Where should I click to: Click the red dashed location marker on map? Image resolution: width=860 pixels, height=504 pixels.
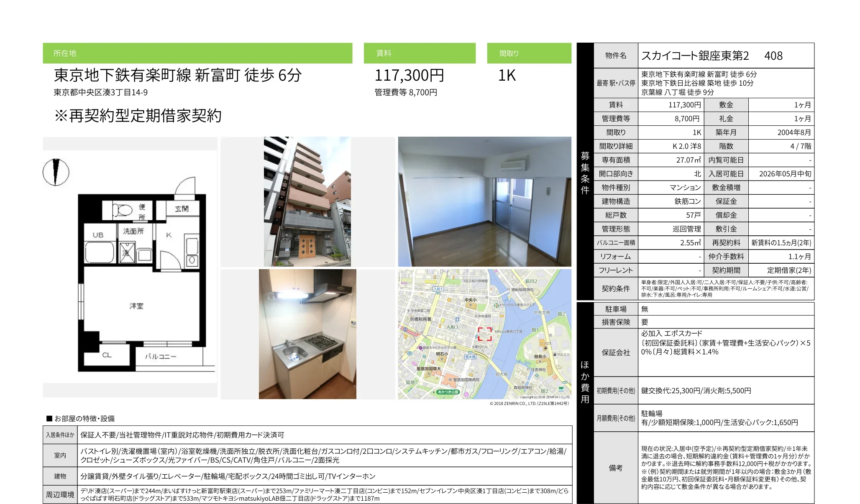pyautogui.click(x=485, y=334)
